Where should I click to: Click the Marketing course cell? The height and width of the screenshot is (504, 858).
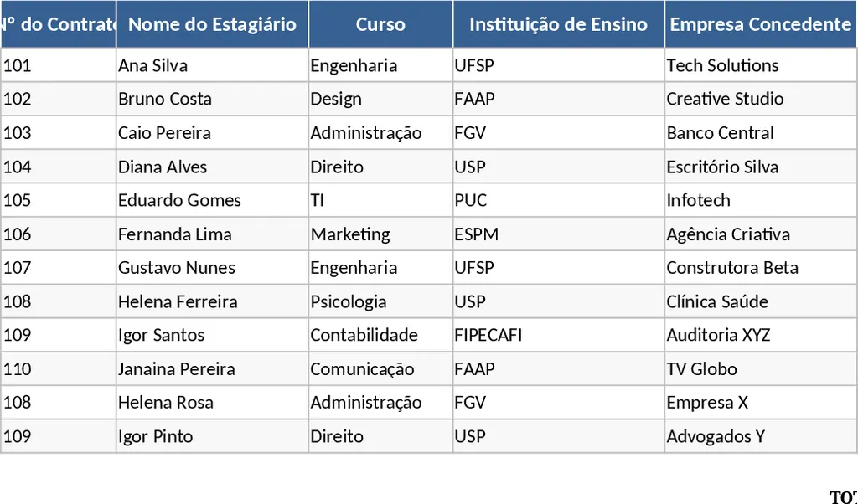pyautogui.click(x=380, y=234)
